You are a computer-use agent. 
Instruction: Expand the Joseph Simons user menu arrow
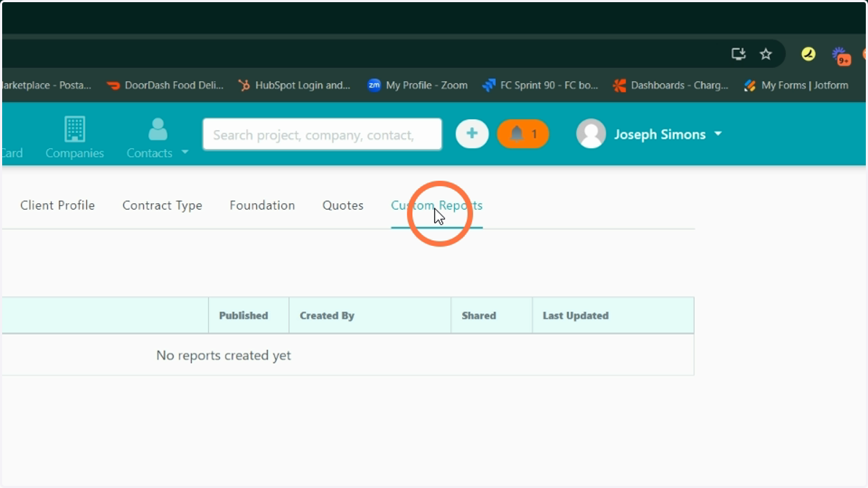click(x=718, y=134)
